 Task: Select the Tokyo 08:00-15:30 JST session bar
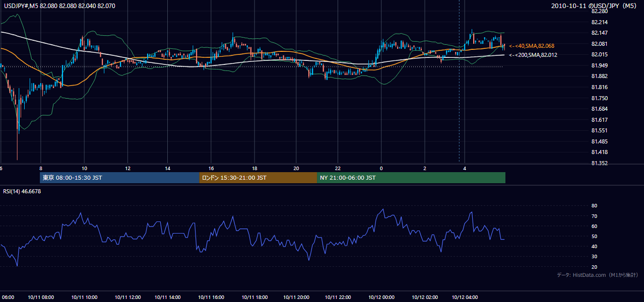coord(120,178)
